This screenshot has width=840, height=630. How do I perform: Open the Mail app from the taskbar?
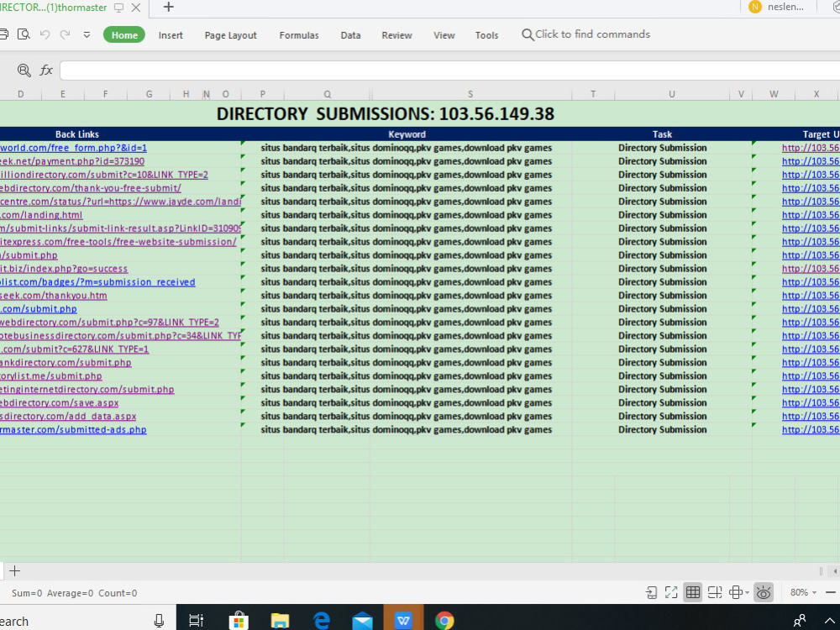(x=363, y=621)
